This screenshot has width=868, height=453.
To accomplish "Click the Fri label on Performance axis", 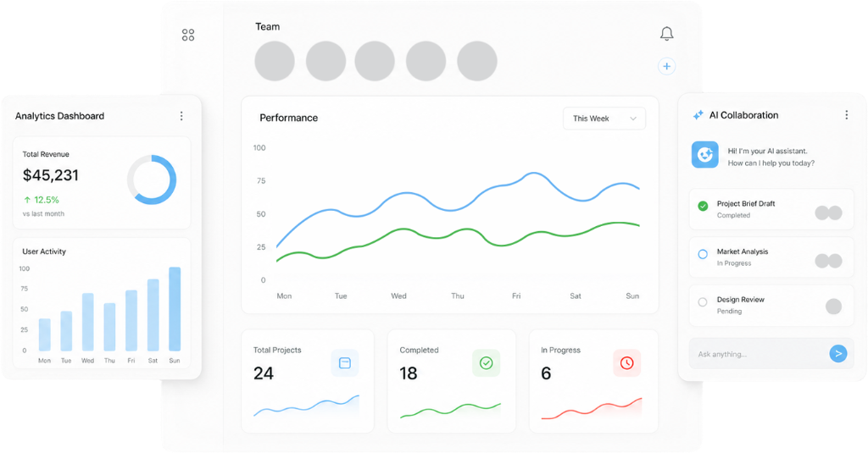I will point(516,296).
